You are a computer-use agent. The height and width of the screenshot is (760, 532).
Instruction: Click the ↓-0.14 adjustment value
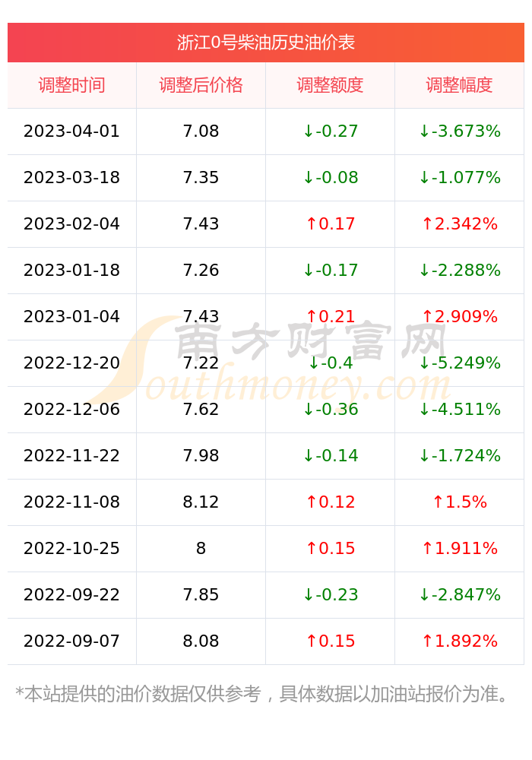pos(330,455)
